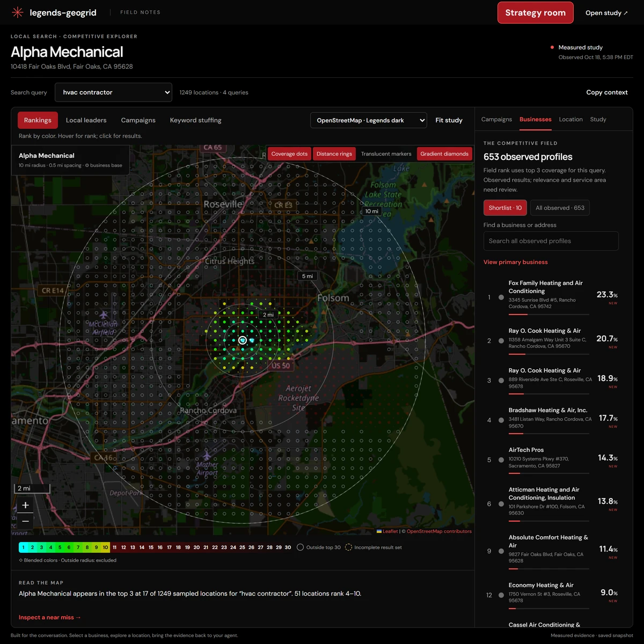
Task: Click the Fit study button
Action: (449, 120)
